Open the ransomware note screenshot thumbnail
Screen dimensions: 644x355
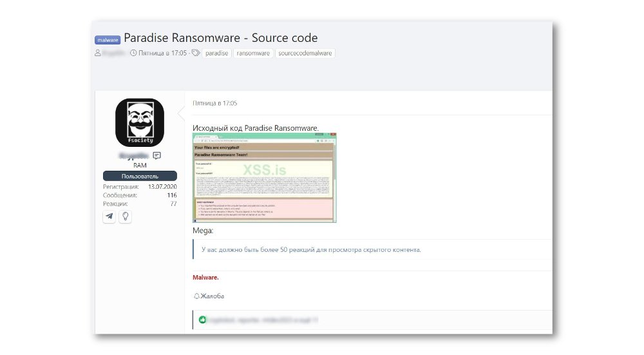tap(265, 178)
